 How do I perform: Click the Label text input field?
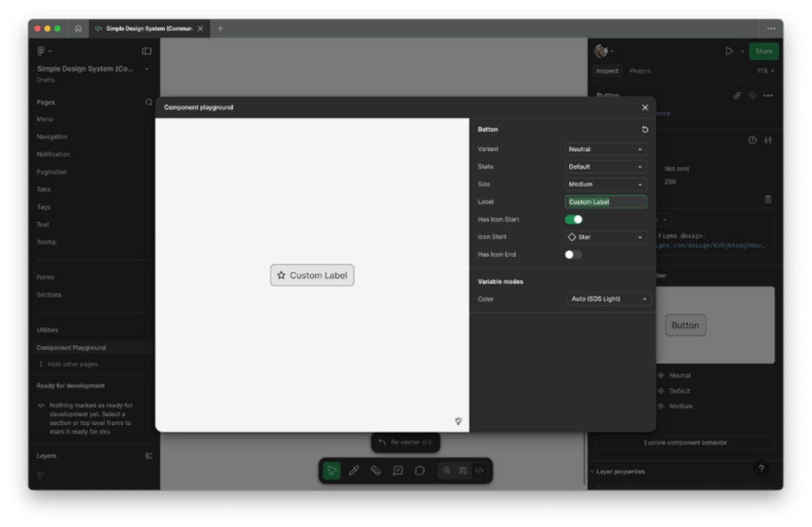tap(606, 202)
